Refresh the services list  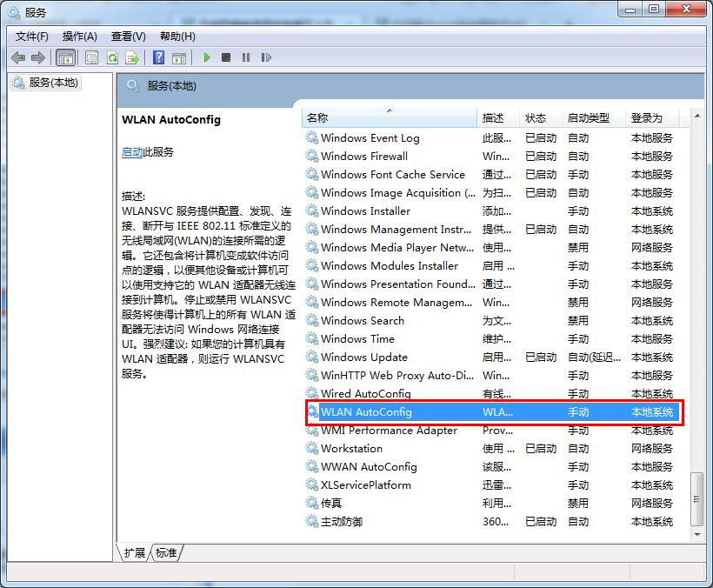coord(114,57)
